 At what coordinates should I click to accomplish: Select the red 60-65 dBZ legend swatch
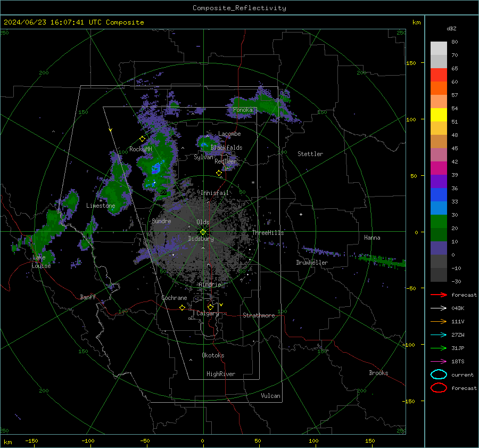(439, 75)
